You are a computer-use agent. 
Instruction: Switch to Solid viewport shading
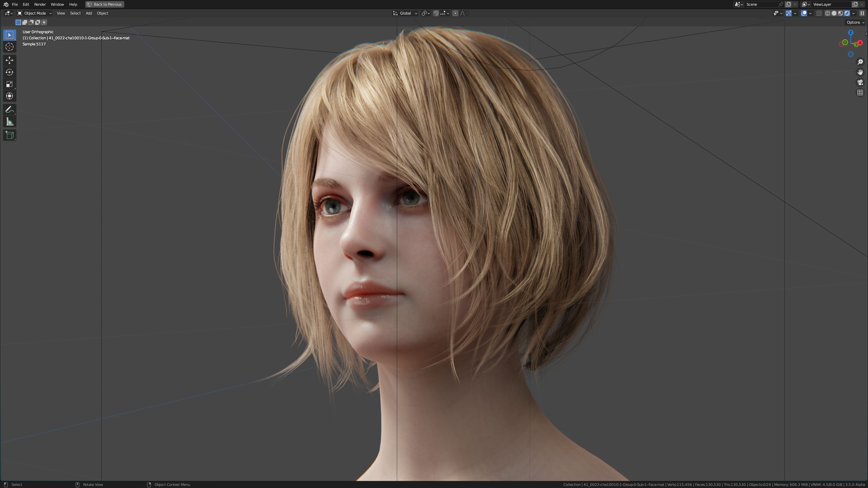click(x=834, y=13)
